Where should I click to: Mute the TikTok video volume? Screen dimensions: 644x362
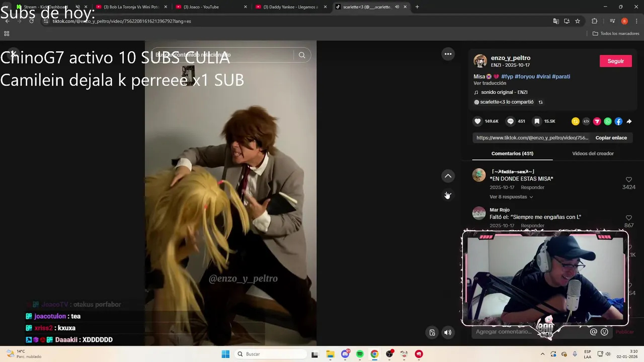[448, 332]
